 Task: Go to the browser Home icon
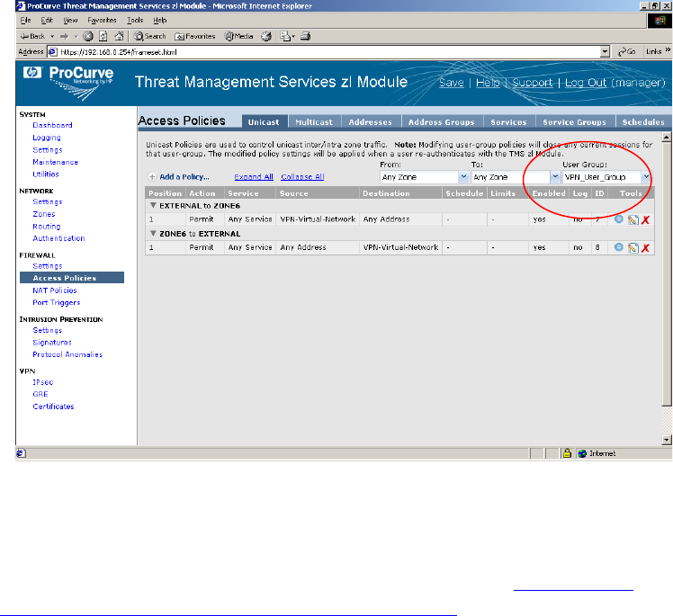pyautogui.click(x=119, y=37)
